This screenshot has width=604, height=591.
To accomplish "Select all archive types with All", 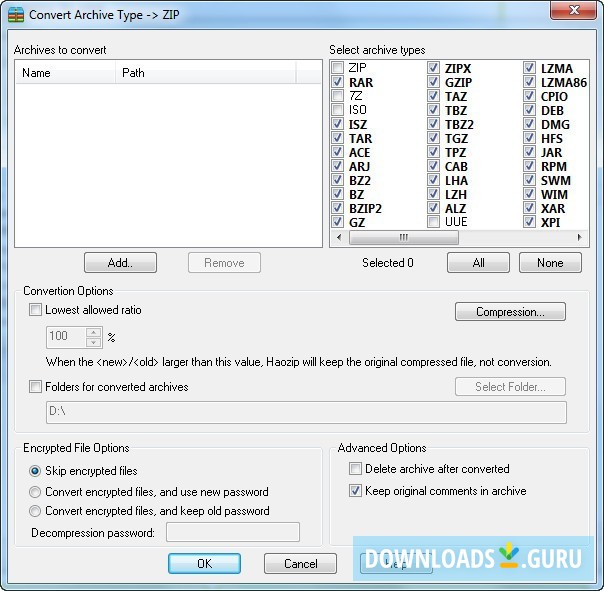I will pyautogui.click(x=478, y=263).
